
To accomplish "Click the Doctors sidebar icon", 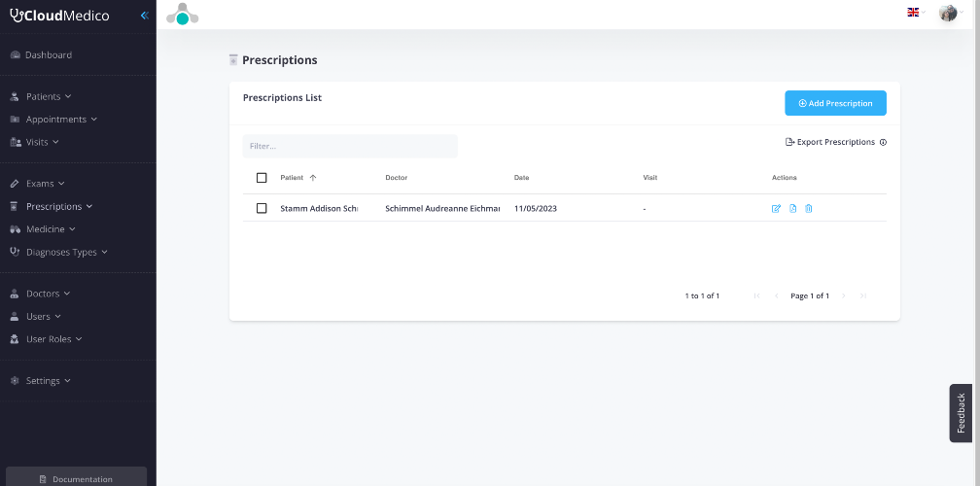I will (16, 294).
